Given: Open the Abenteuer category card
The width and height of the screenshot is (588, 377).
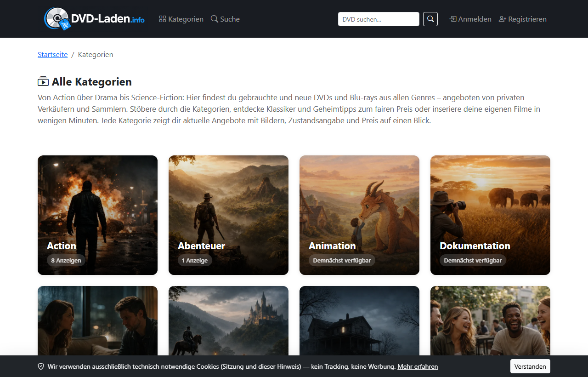Looking at the screenshot, I should point(228,215).
